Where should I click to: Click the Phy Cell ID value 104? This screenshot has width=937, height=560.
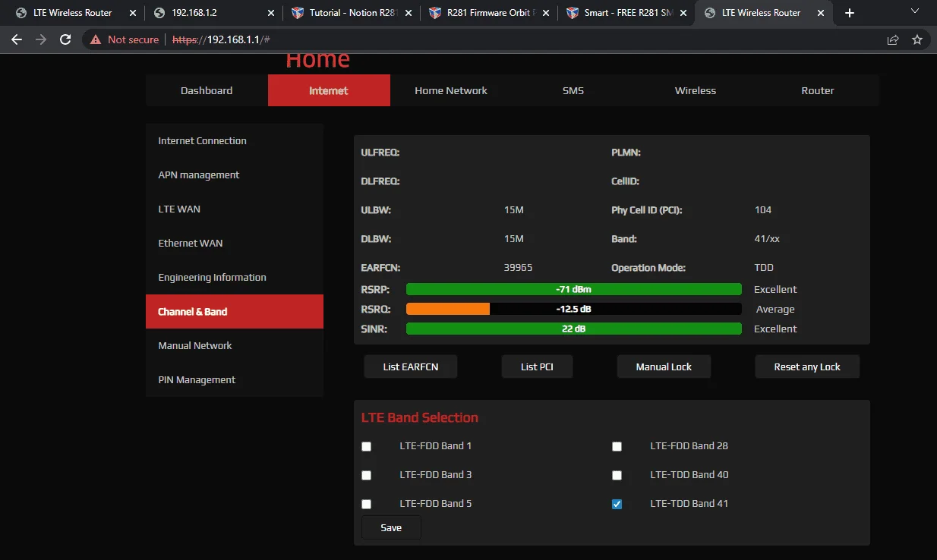763,210
